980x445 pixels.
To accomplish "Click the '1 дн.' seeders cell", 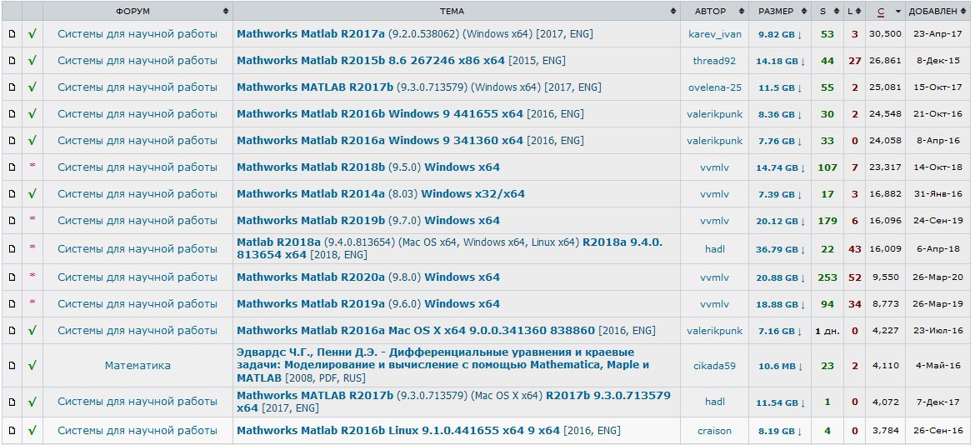I will pyautogui.click(x=827, y=331).
